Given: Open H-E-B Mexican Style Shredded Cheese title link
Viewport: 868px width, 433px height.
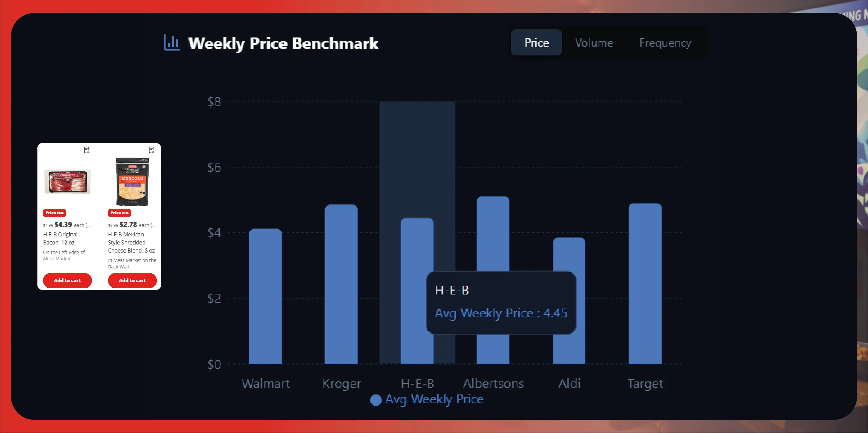Looking at the screenshot, I should pos(131,242).
